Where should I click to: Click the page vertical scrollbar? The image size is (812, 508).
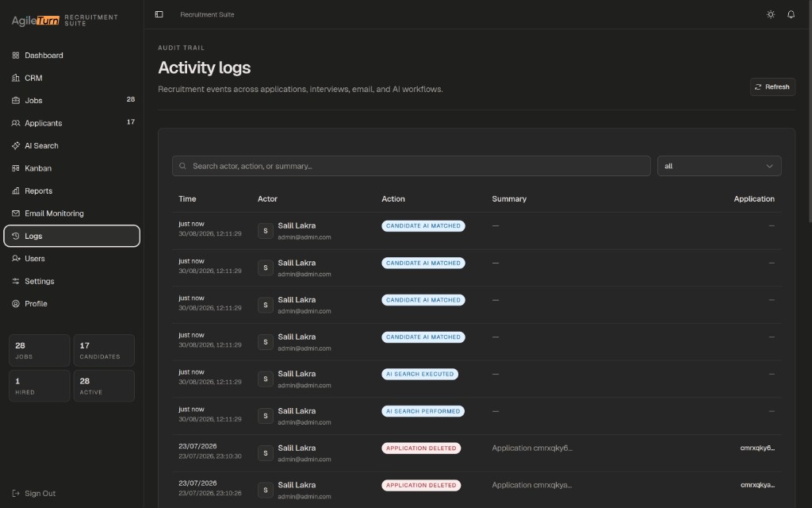click(x=810, y=111)
